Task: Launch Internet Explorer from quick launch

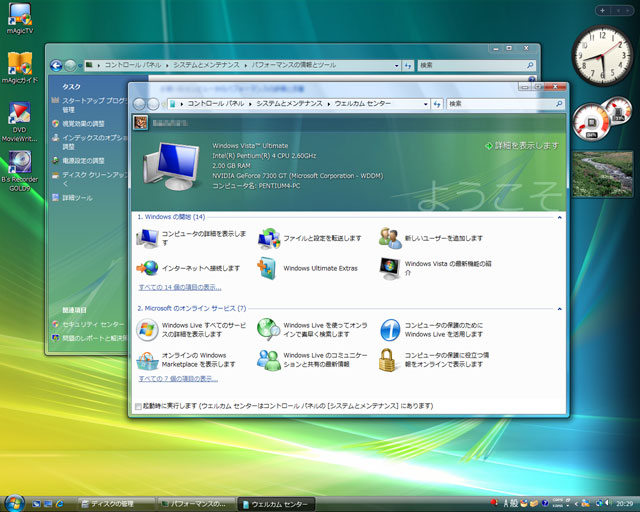Action: [x=60, y=504]
